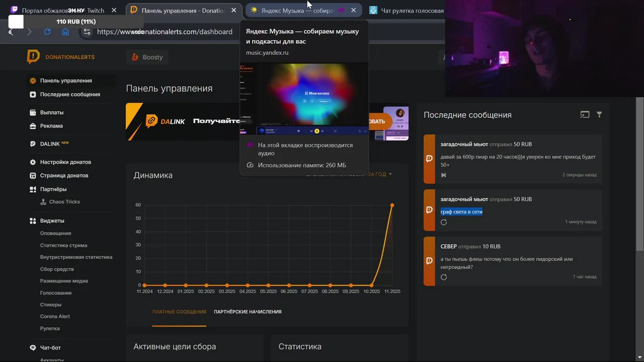Open the Голосования widget
This screenshot has height=362, width=644.
pos(56,293)
